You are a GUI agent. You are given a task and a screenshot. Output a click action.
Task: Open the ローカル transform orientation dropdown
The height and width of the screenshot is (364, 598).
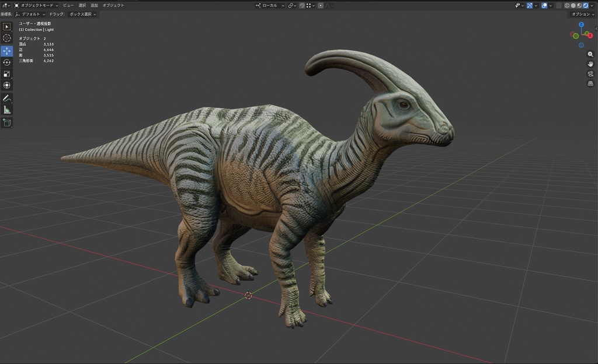pos(274,5)
